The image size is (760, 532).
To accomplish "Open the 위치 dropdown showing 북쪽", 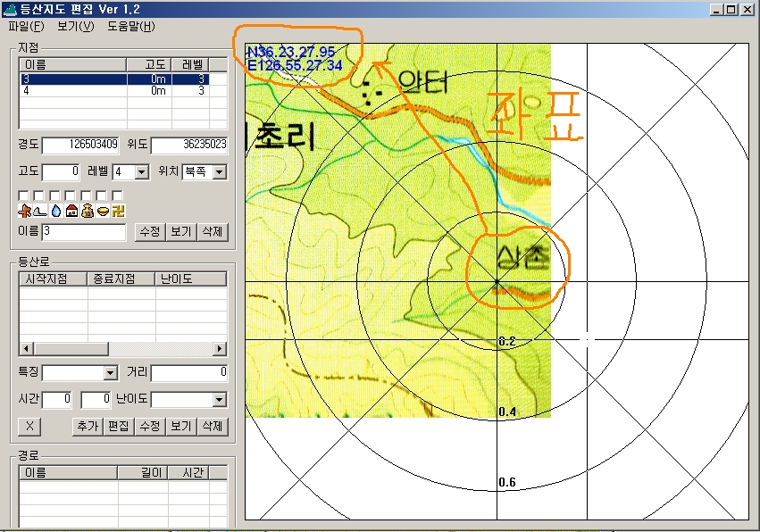I will click(x=219, y=172).
